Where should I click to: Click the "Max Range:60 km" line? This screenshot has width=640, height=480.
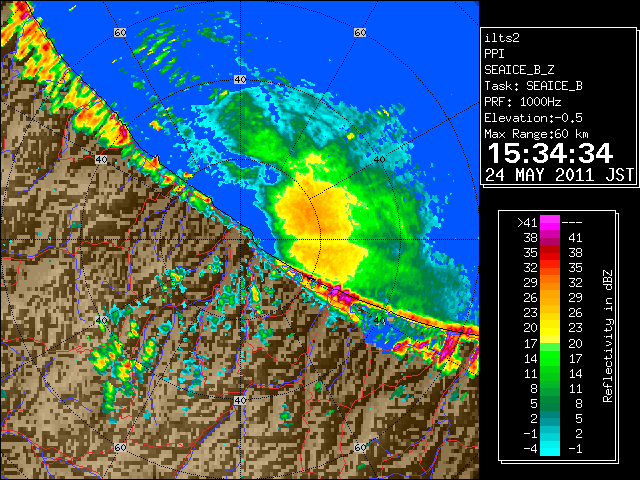point(536,134)
